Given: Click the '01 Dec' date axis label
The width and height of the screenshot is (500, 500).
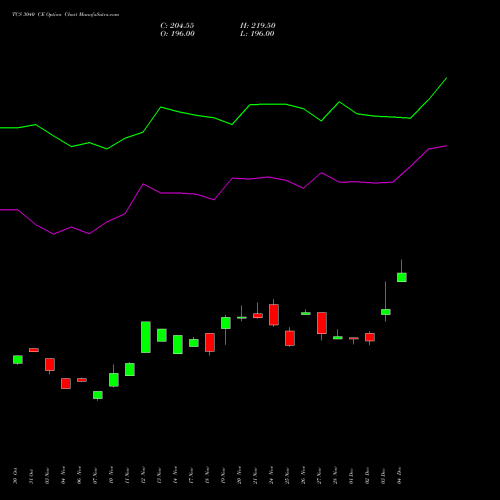Looking at the screenshot, I should (351, 475).
